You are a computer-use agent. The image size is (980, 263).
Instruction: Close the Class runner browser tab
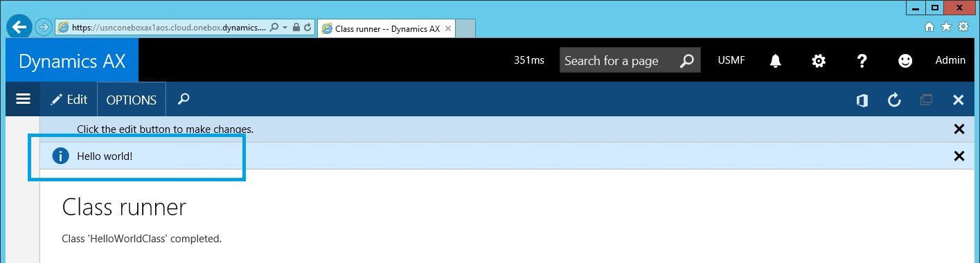tap(448, 28)
